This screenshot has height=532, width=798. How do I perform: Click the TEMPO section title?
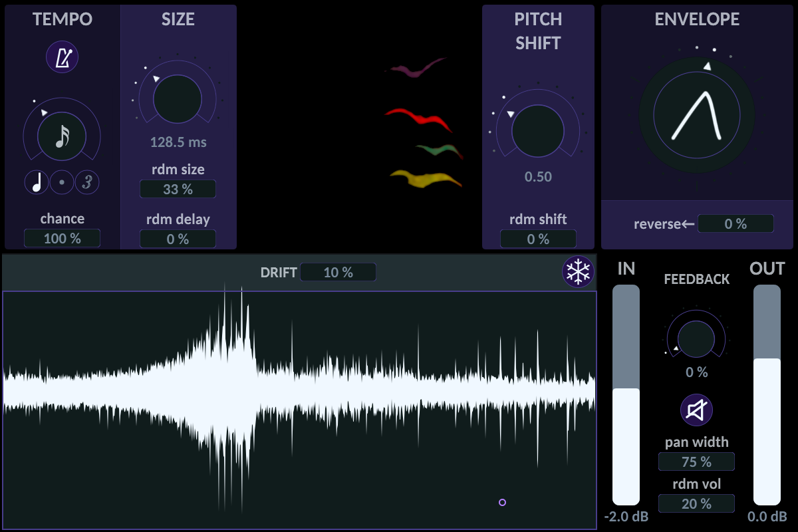63,19
